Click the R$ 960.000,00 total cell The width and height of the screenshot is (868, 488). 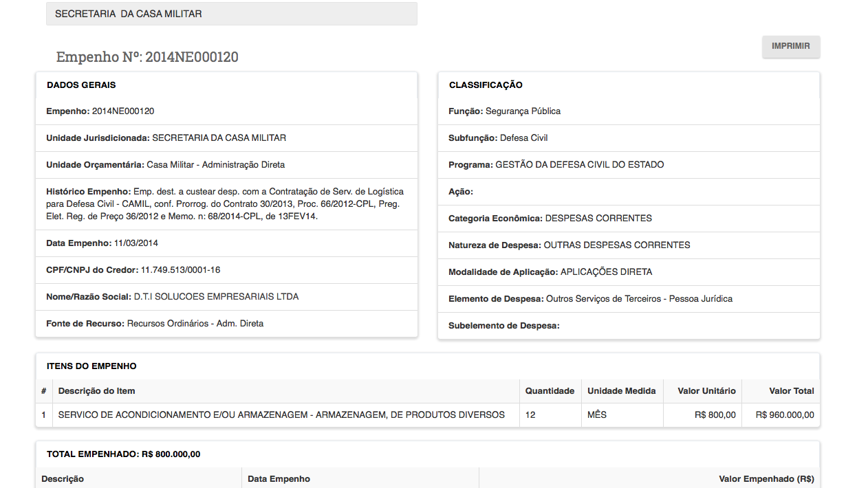pyautogui.click(x=781, y=415)
